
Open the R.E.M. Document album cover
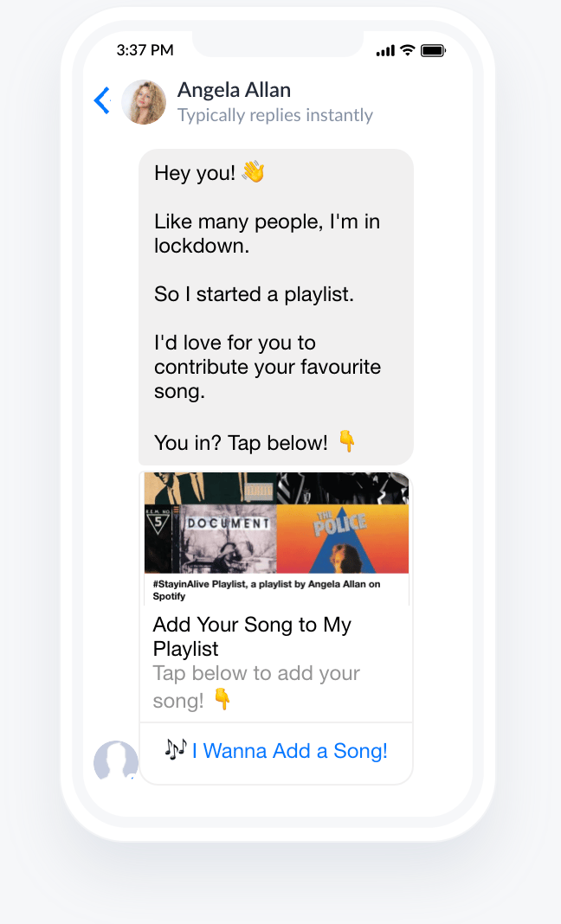click(210, 538)
